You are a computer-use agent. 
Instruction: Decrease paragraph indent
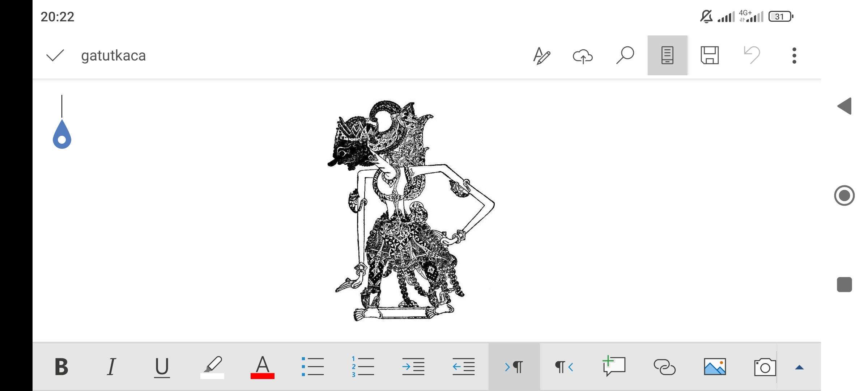coord(463,367)
